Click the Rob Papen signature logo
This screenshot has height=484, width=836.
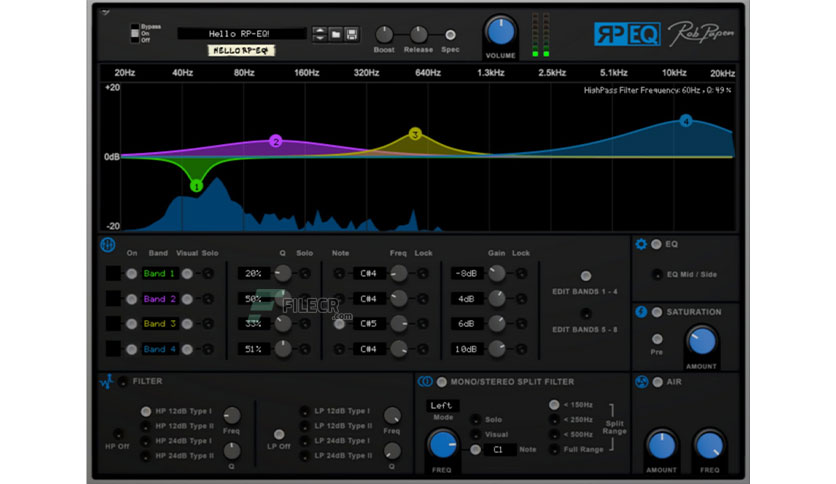[x=701, y=34]
